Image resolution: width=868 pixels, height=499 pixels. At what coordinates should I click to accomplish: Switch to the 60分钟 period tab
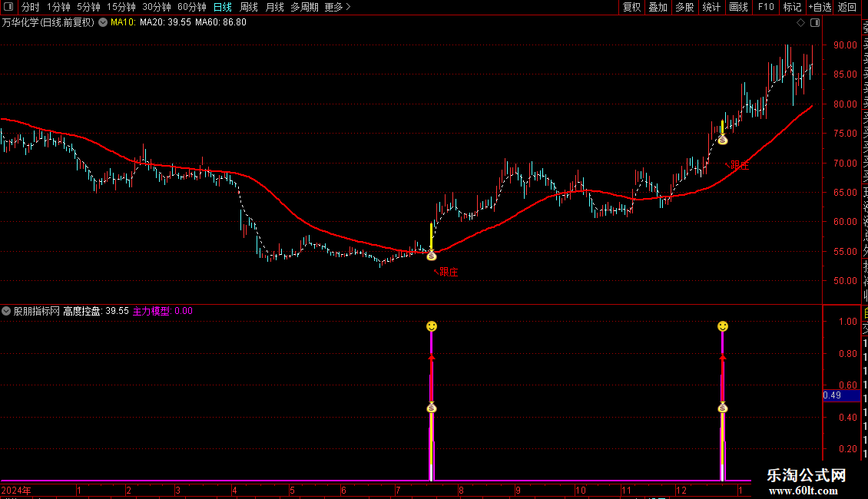[191, 7]
